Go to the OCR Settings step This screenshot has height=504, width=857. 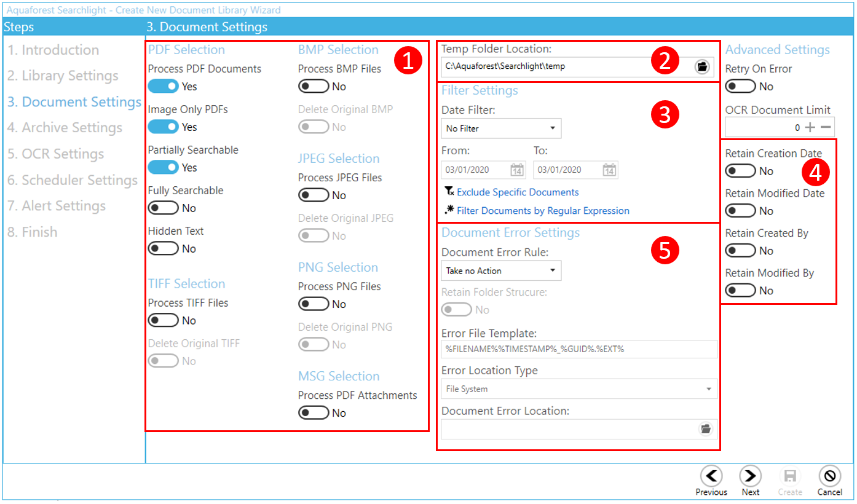click(x=56, y=154)
